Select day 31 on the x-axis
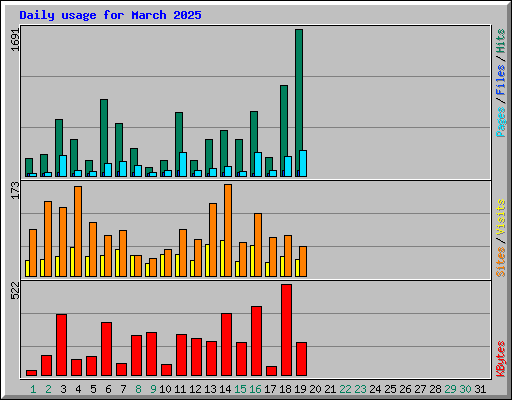 point(480,389)
